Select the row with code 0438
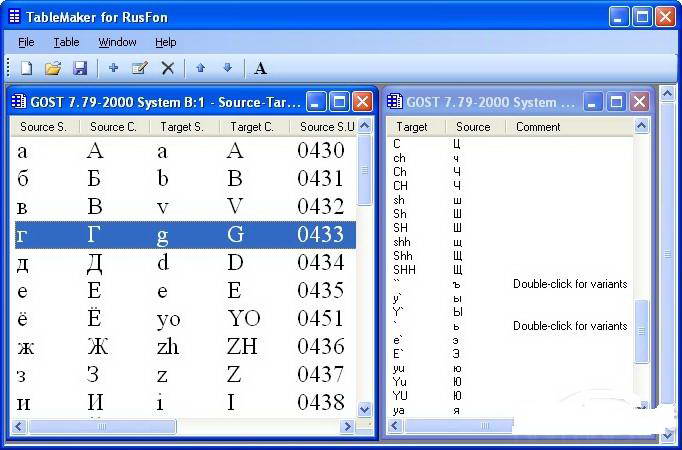Screen dimensions: 682x450 click(x=186, y=402)
